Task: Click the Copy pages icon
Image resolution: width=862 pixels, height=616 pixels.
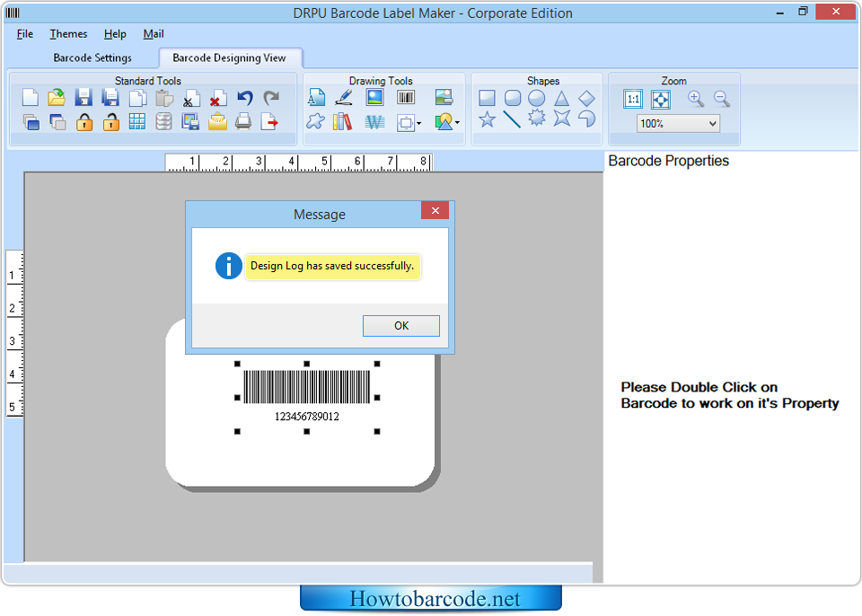Action: [x=137, y=97]
